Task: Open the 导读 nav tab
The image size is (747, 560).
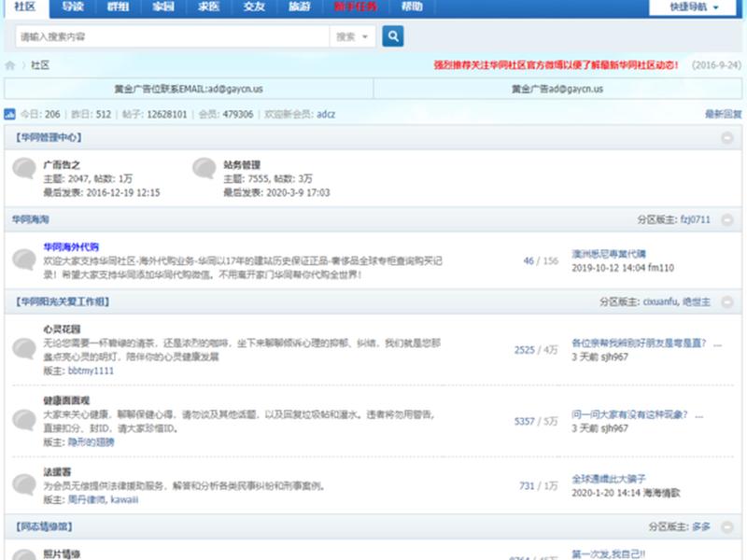Action: (73, 7)
